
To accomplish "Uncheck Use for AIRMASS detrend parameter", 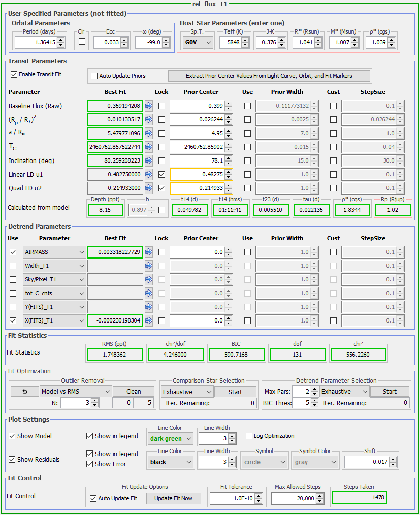I will 13,252.
